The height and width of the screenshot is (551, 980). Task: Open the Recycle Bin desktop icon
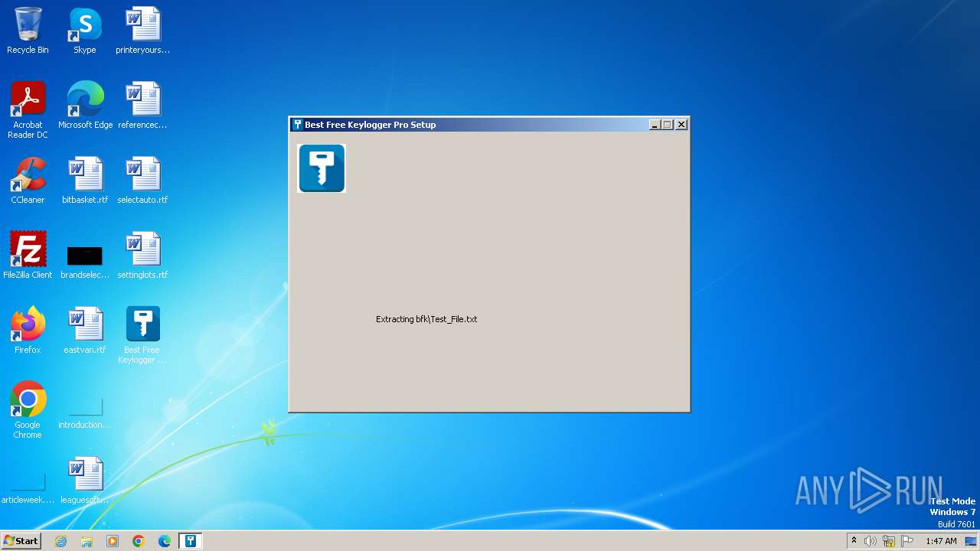click(x=28, y=31)
